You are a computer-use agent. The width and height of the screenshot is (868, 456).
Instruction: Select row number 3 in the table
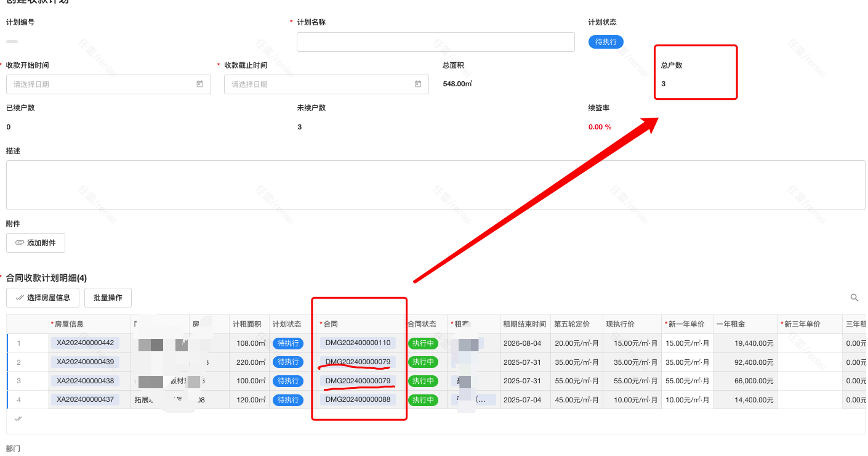point(18,381)
